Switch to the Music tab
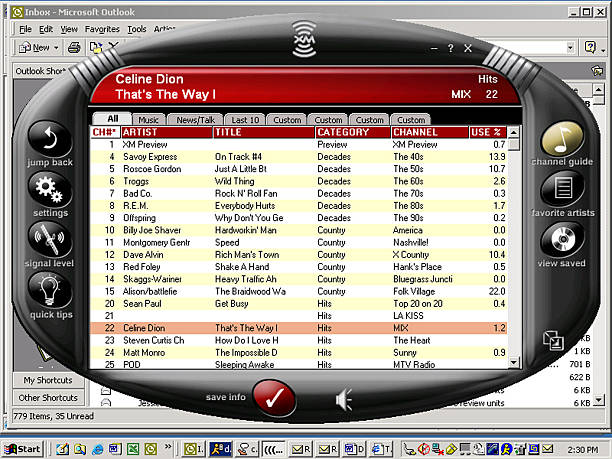 coord(148,120)
